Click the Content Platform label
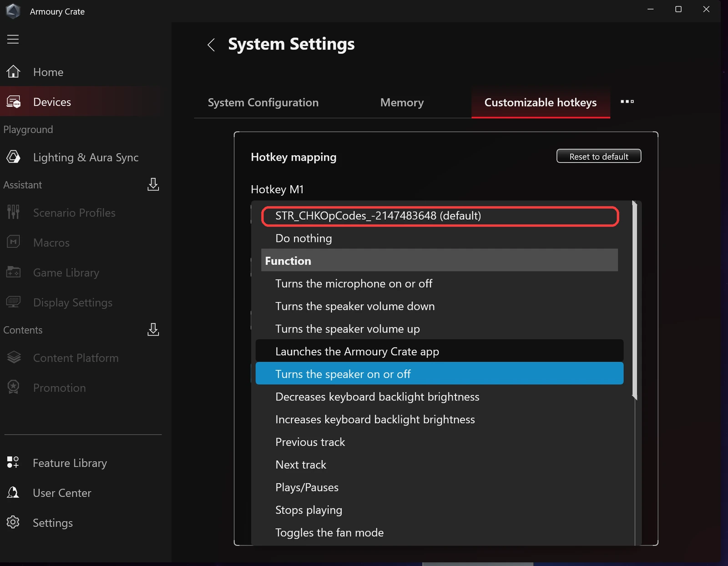Viewport: 728px width, 566px height. 76,358
